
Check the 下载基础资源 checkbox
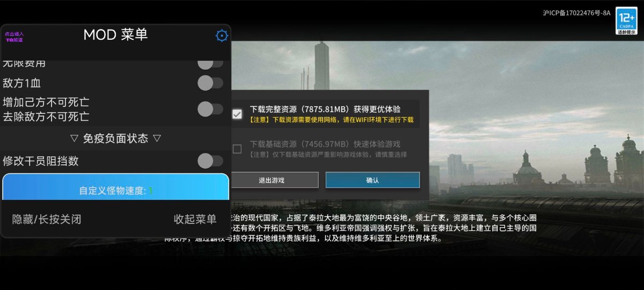[x=237, y=149]
